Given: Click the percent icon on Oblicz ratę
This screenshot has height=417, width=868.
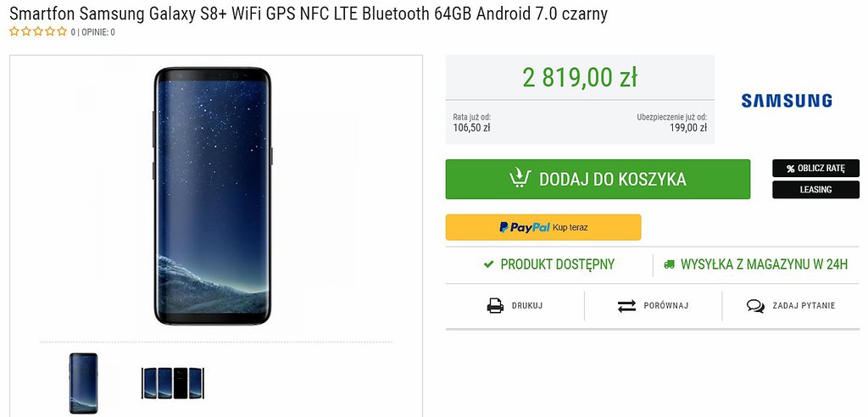Looking at the screenshot, I should [x=790, y=169].
